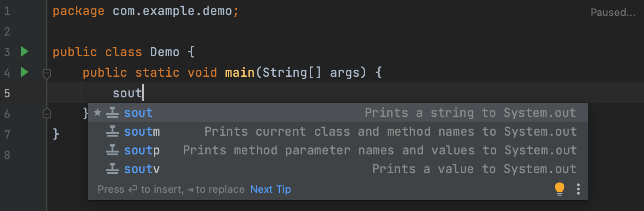Image resolution: width=644 pixels, height=211 pixels.
Task: Click the Demo class name
Action: pyautogui.click(x=165, y=51)
